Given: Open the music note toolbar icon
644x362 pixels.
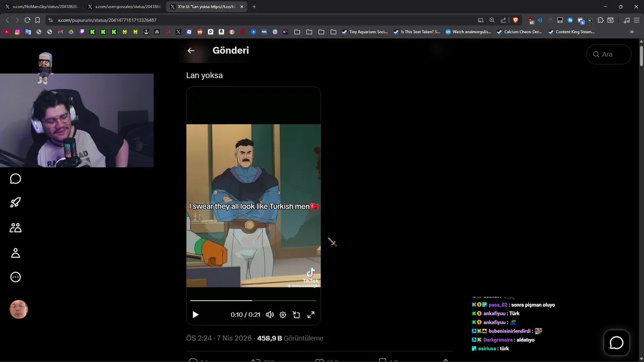Looking at the screenshot, I should (626, 20).
